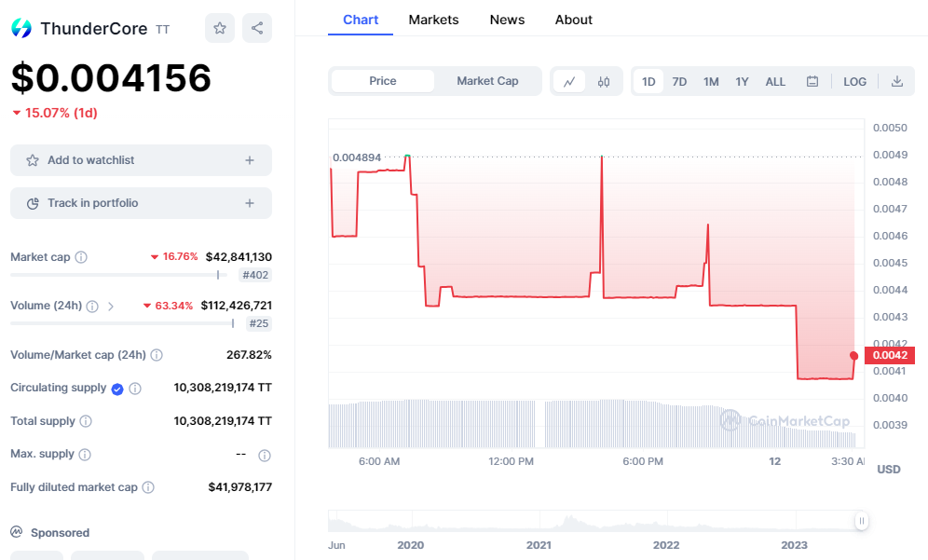Expand Volume (24h) chevron arrow
The image size is (928, 560).
pos(111,306)
